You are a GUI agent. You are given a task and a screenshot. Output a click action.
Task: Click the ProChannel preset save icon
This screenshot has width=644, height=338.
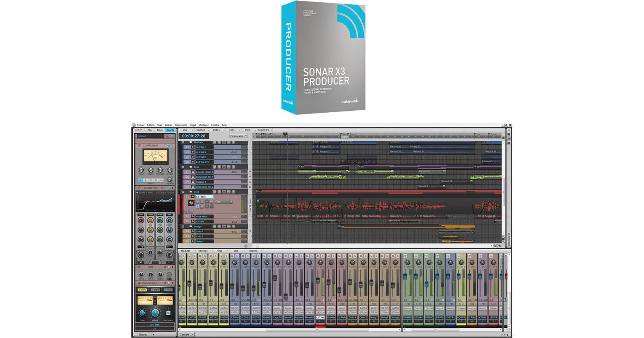click(168, 136)
